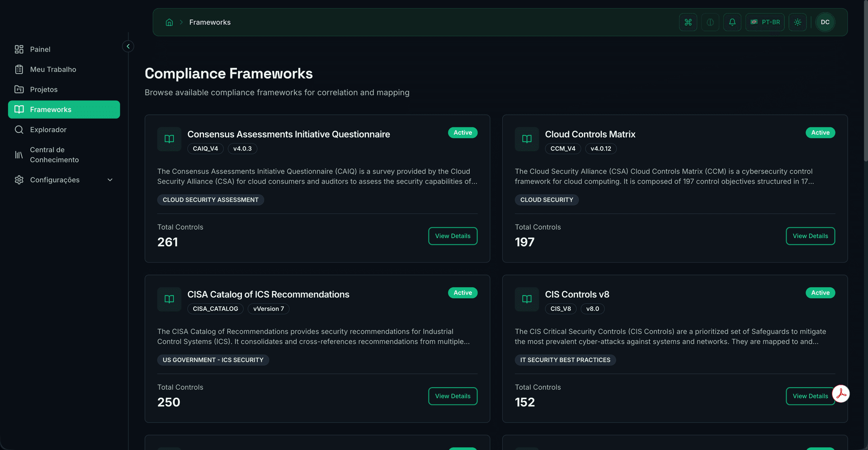Image resolution: width=868 pixels, height=450 pixels.
Task: Open the PT-BR language selector
Action: click(764, 22)
